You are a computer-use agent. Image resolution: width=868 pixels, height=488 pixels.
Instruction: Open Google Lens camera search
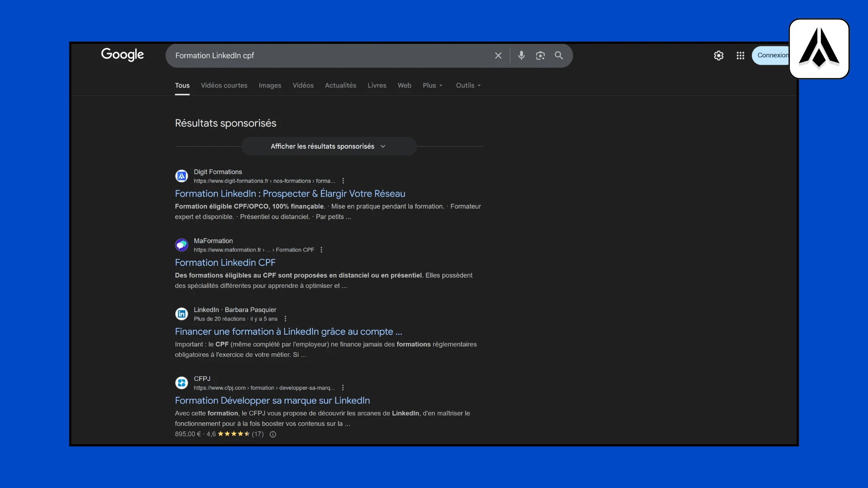(x=540, y=55)
